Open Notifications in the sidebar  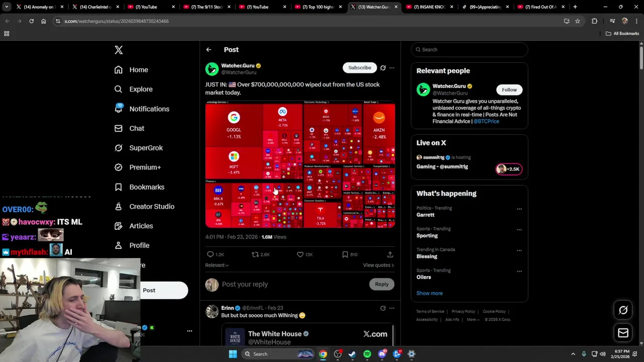tap(142, 109)
